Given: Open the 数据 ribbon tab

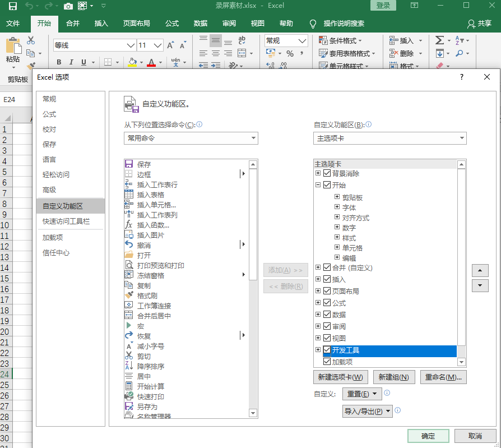Looking at the screenshot, I should pyautogui.click(x=200, y=24).
